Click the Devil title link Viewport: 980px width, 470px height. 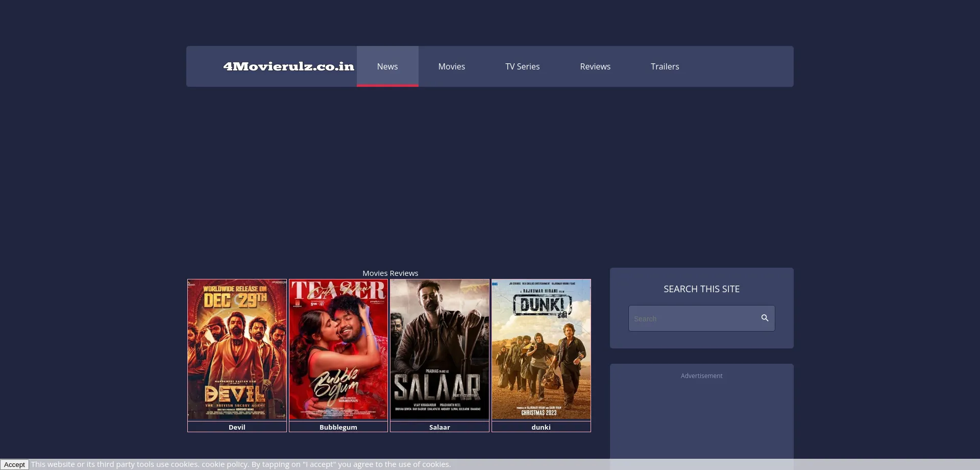click(237, 427)
